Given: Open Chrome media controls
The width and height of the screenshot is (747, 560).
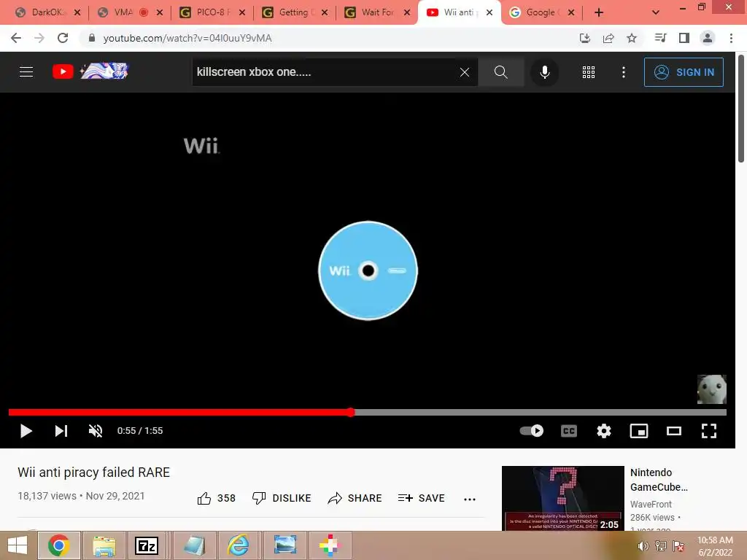Looking at the screenshot, I should tap(660, 38).
